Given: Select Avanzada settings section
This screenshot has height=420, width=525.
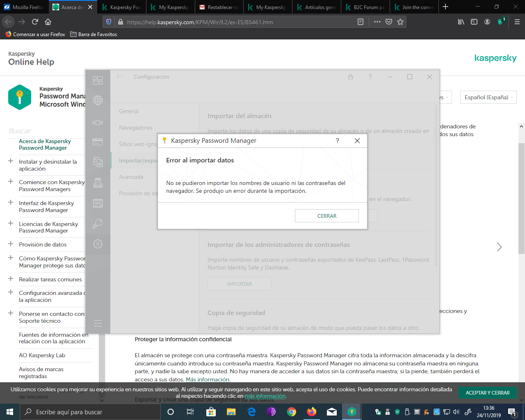Looking at the screenshot, I should tap(131, 177).
